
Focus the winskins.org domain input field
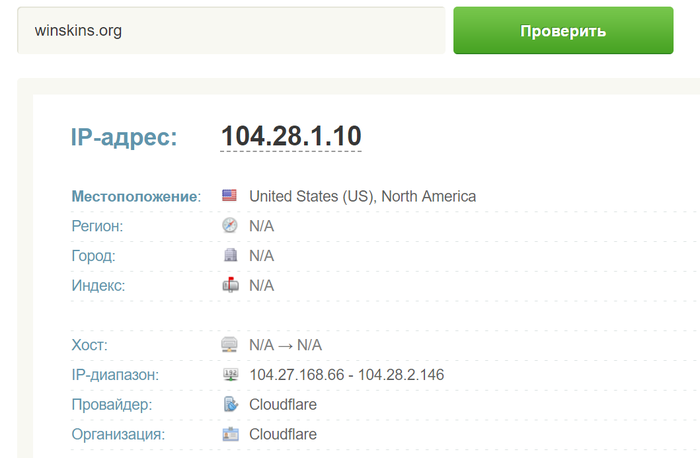tap(230, 31)
